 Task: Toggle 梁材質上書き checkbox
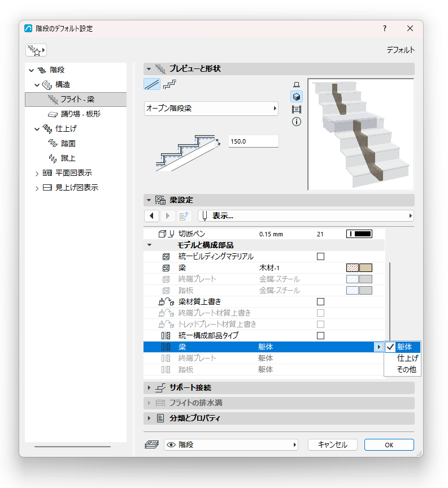[320, 301]
